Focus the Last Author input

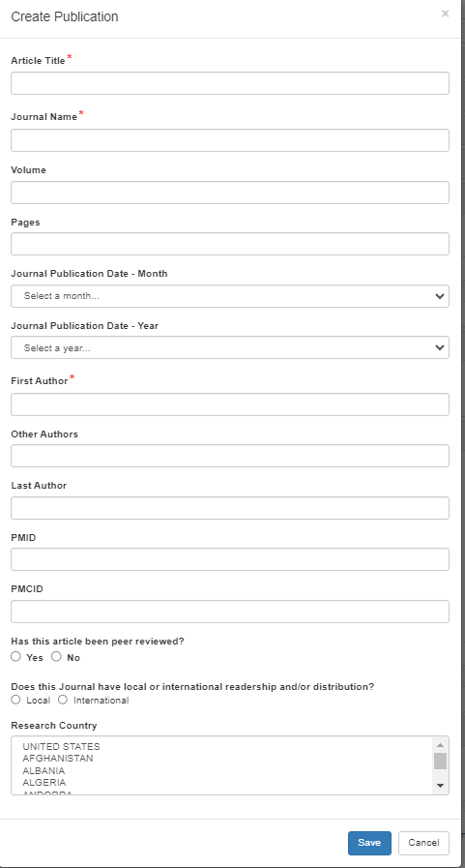point(230,508)
